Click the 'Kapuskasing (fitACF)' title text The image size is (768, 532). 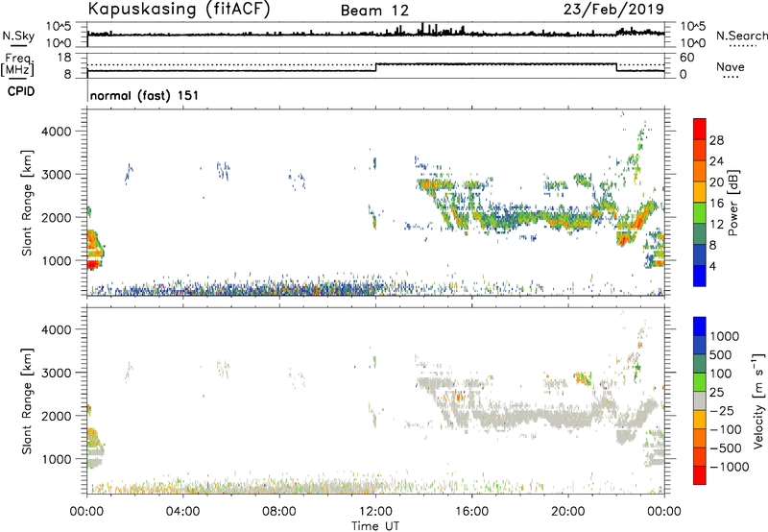[x=179, y=9]
